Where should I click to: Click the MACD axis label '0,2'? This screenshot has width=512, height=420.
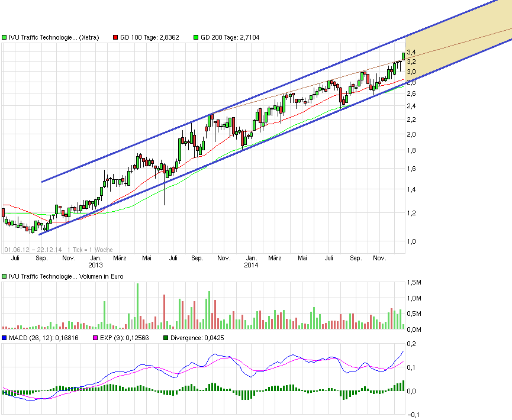411,344
